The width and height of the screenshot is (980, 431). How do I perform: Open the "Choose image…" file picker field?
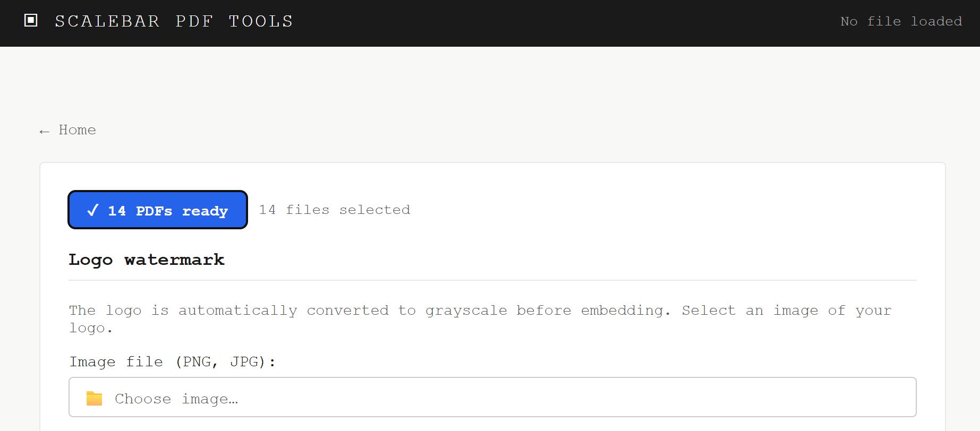[492, 397]
